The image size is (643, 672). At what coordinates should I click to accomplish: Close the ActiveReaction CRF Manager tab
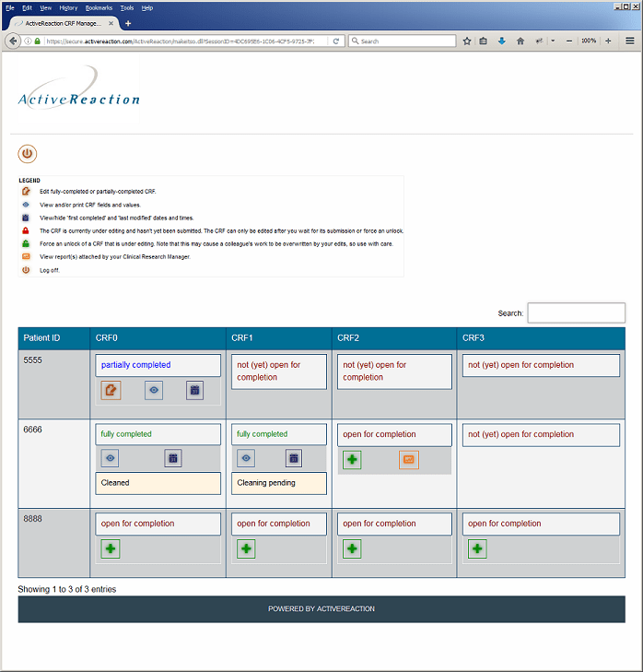point(111,24)
